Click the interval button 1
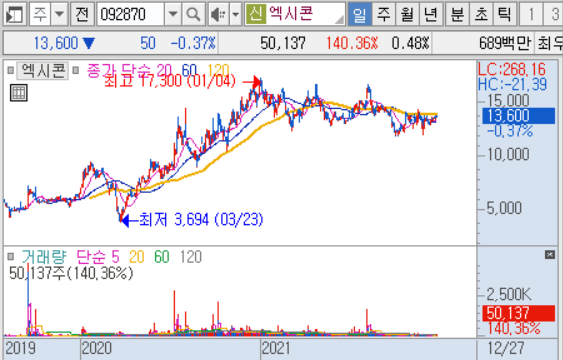Screen dimensions: 563x360 point(531,14)
